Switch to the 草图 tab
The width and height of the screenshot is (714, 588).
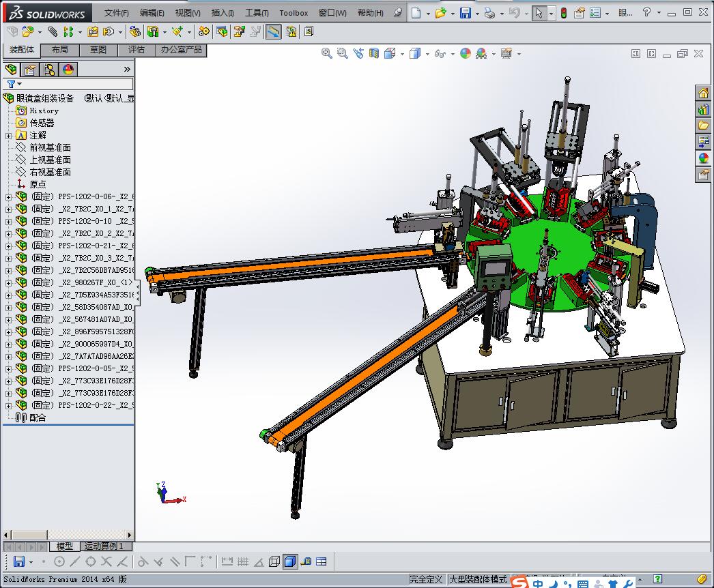(x=98, y=50)
